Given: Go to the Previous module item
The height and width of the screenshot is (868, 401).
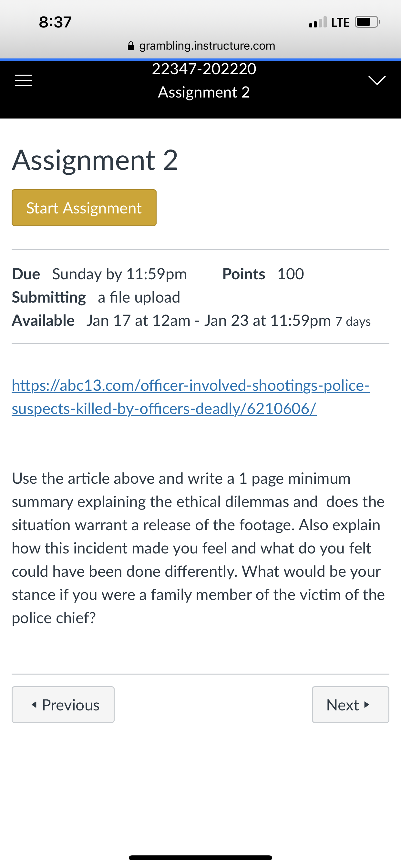Looking at the screenshot, I should (x=63, y=705).
